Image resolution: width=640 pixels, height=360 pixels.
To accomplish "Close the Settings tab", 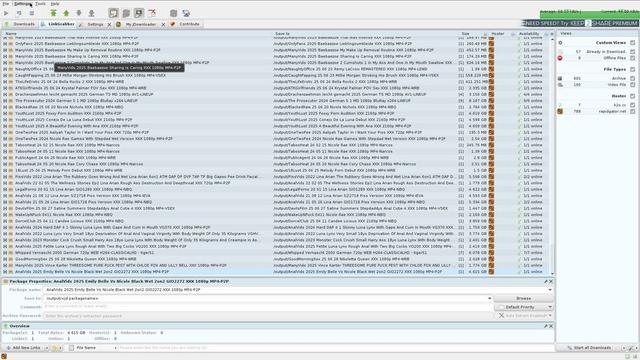I will tap(109, 24).
